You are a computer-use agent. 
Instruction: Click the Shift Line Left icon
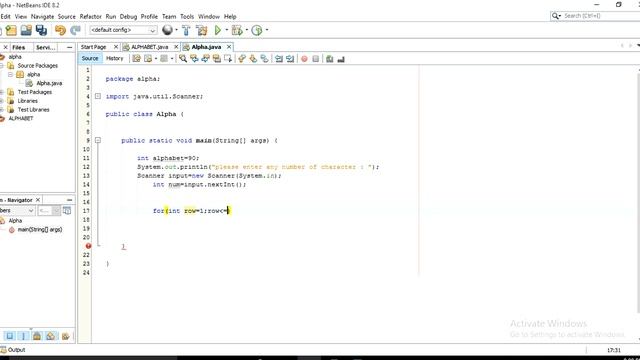[x=279, y=59]
